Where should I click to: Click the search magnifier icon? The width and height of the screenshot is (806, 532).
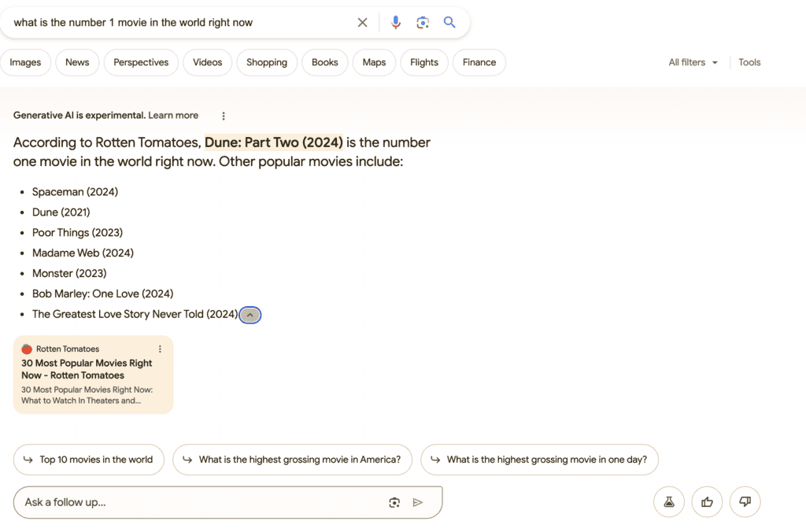pos(449,22)
